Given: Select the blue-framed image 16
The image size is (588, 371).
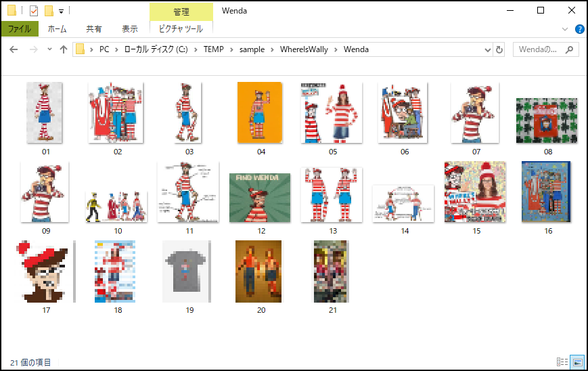Looking at the screenshot, I should (x=546, y=192).
